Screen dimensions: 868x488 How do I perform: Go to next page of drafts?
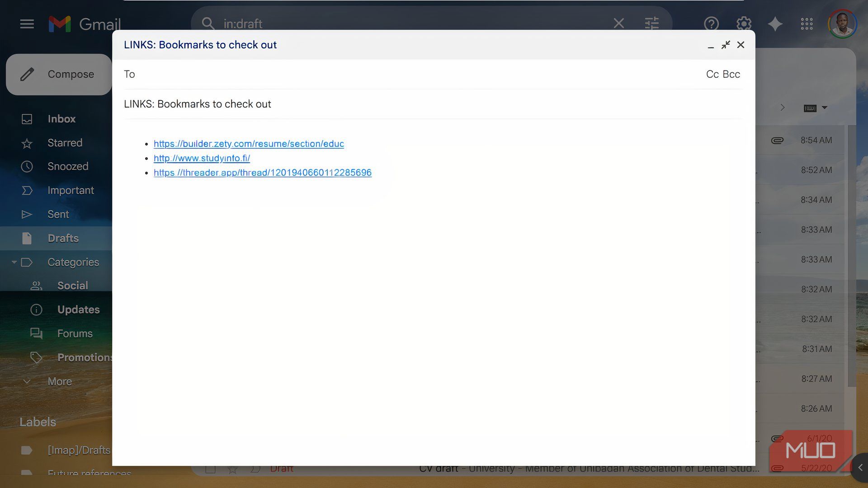(x=783, y=108)
